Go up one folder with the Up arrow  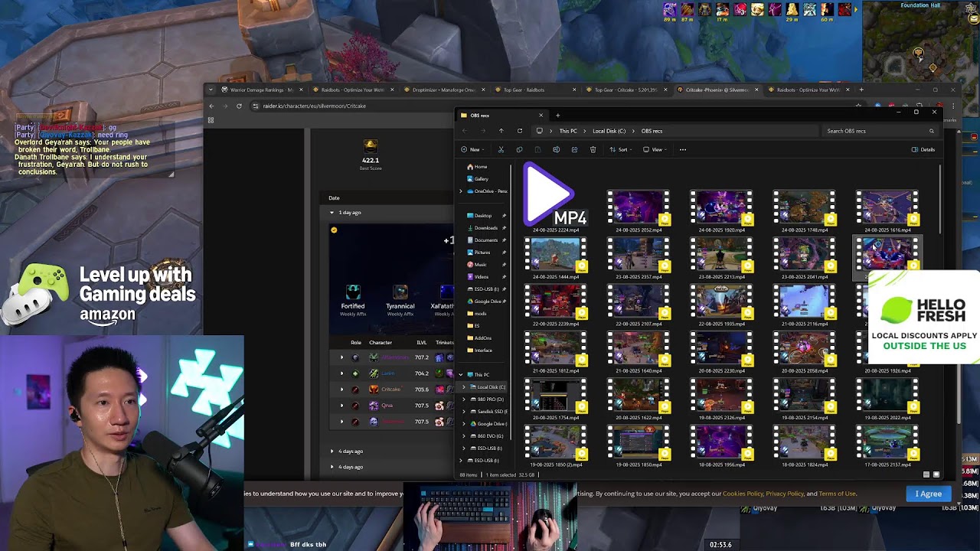pos(501,131)
